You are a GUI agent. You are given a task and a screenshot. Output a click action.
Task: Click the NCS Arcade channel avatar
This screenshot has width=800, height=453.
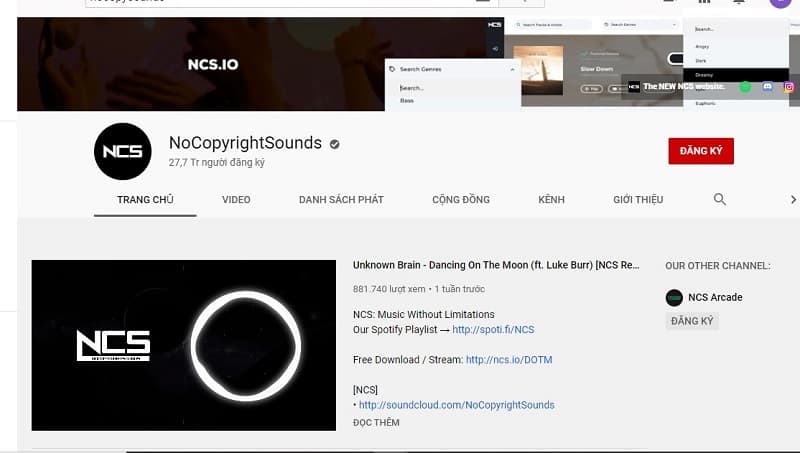point(674,297)
